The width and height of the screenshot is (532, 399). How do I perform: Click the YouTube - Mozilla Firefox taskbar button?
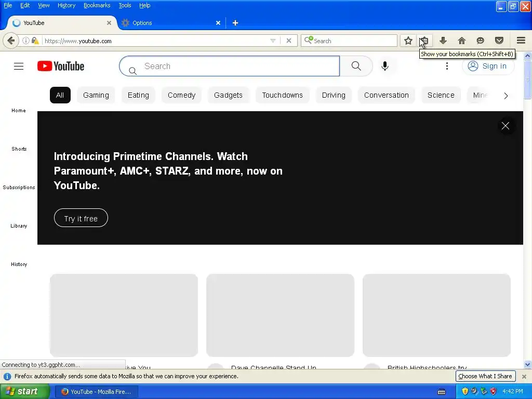tap(96, 392)
